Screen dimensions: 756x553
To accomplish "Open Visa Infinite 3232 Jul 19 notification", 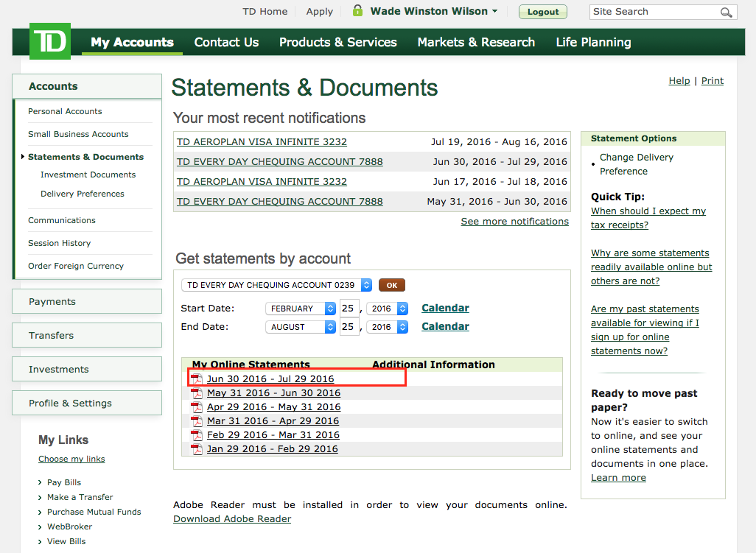I will coord(262,141).
